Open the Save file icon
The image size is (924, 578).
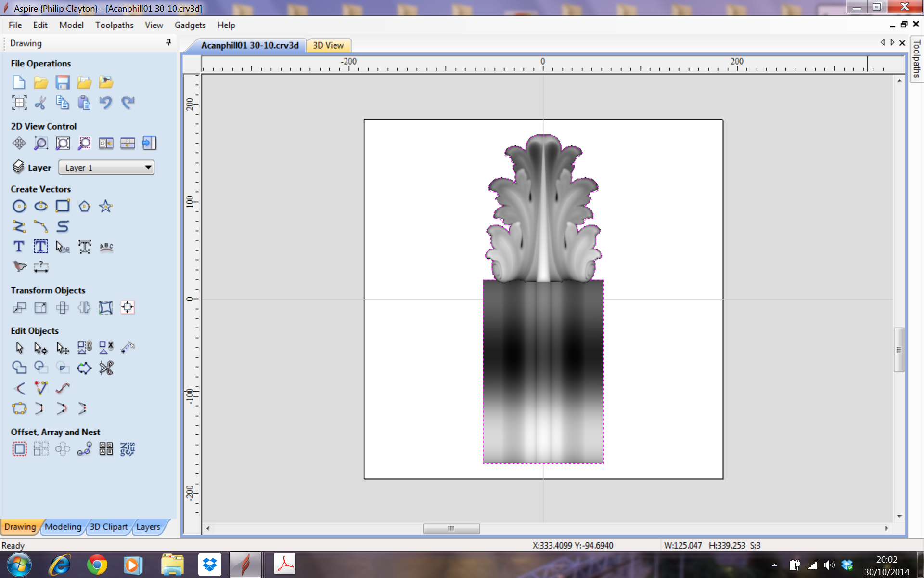(63, 82)
